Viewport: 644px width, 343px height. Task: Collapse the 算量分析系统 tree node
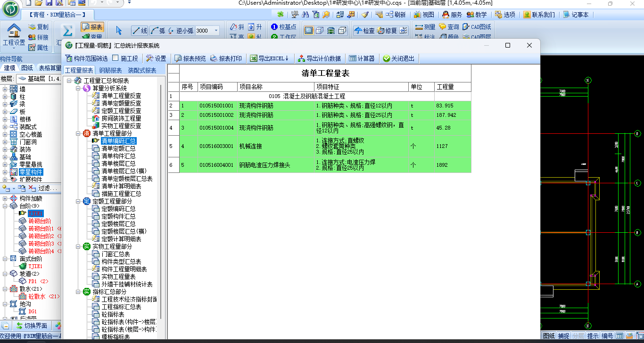tap(78, 88)
